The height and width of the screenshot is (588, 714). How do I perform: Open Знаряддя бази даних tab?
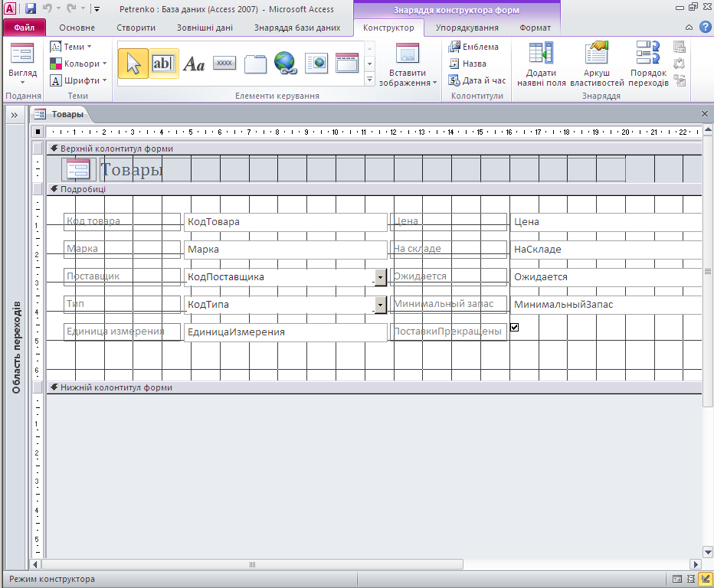(x=297, y=28)
